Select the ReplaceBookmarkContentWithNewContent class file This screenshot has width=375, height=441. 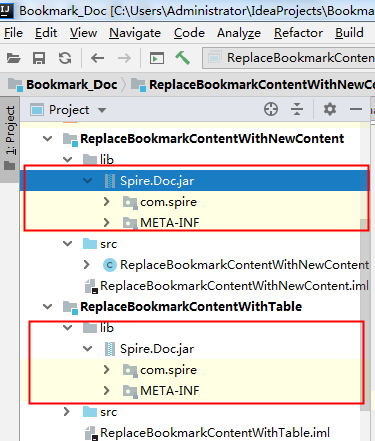pyautogui.click(x=244, y=265)
